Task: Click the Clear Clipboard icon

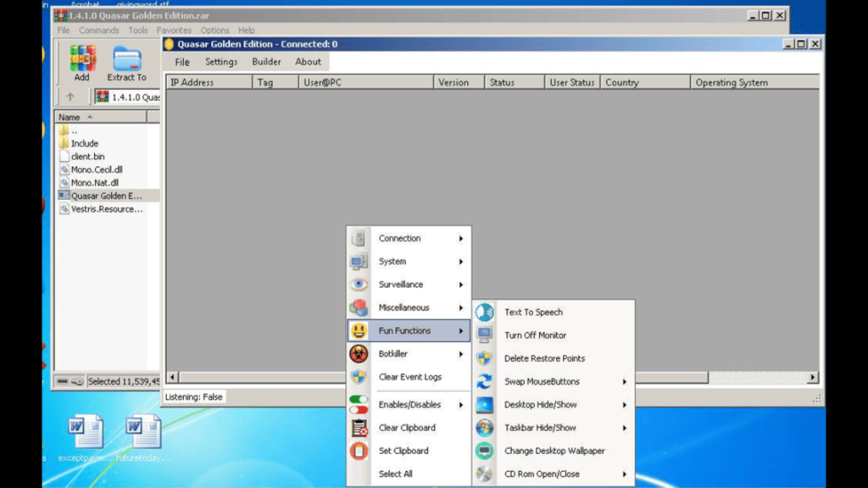Action: [x=359, y=428]
